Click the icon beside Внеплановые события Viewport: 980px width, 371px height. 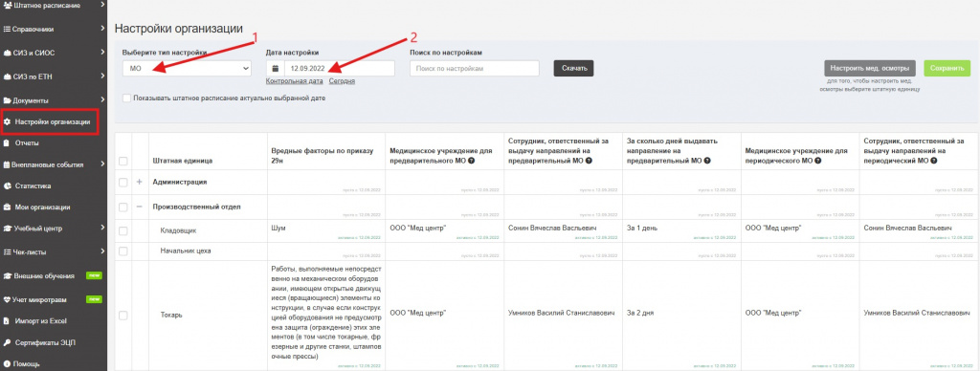[x=7, y=164]
